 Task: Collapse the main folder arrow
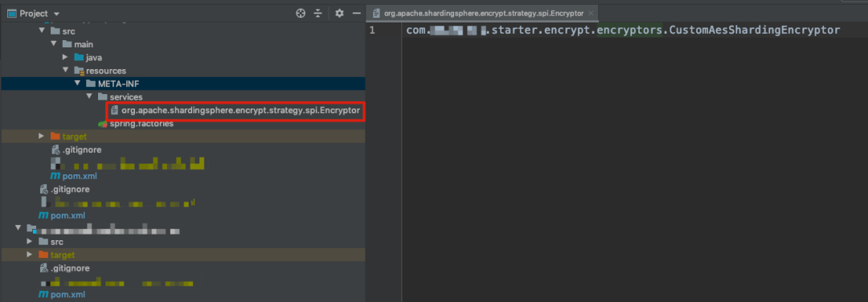point(54,44)
